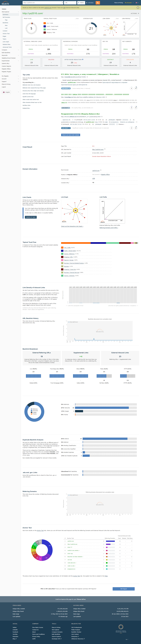Select the Historic index option

pos(90,3)
